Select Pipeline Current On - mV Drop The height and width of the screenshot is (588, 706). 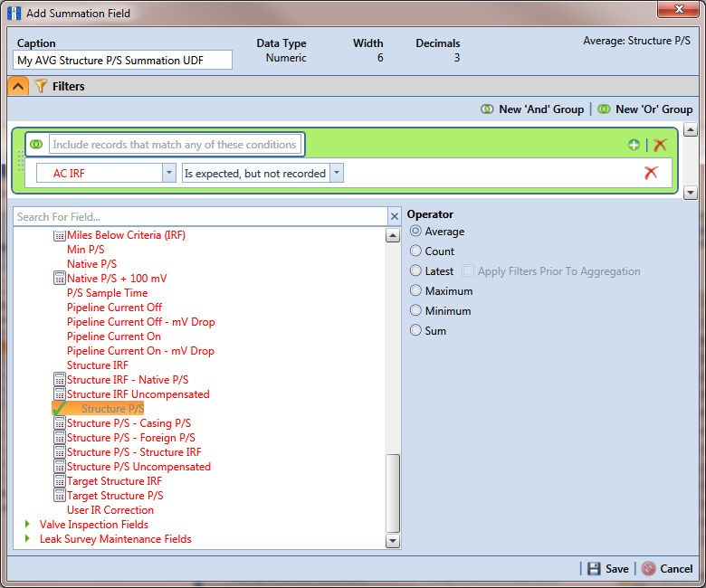140,350
